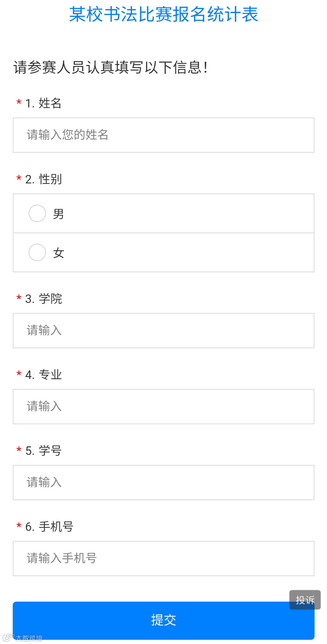Click the blue title 某校书法比赛报名统计表
Screen dimensions: 327x644
(164, 14)
